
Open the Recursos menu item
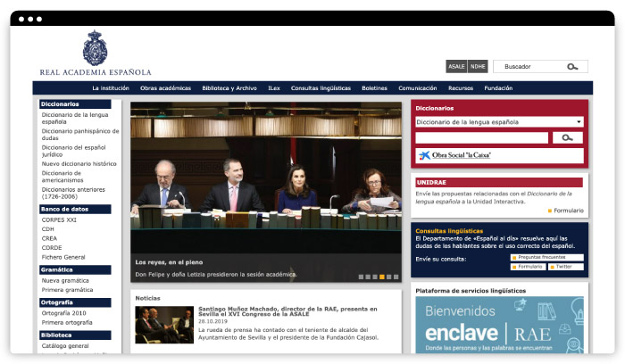(x=461, y=88)
